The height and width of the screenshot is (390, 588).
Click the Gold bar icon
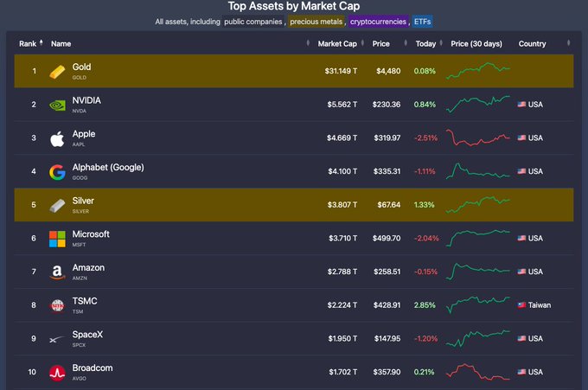pos(57,72)
